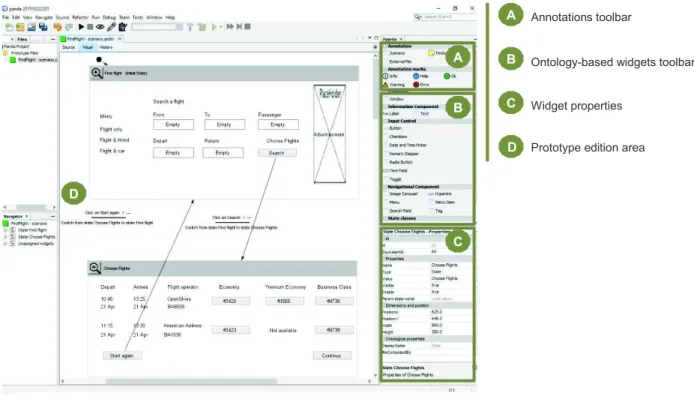Click the orange Undo arrow icon
Screen dimensions: 694x399
point(58,27)
